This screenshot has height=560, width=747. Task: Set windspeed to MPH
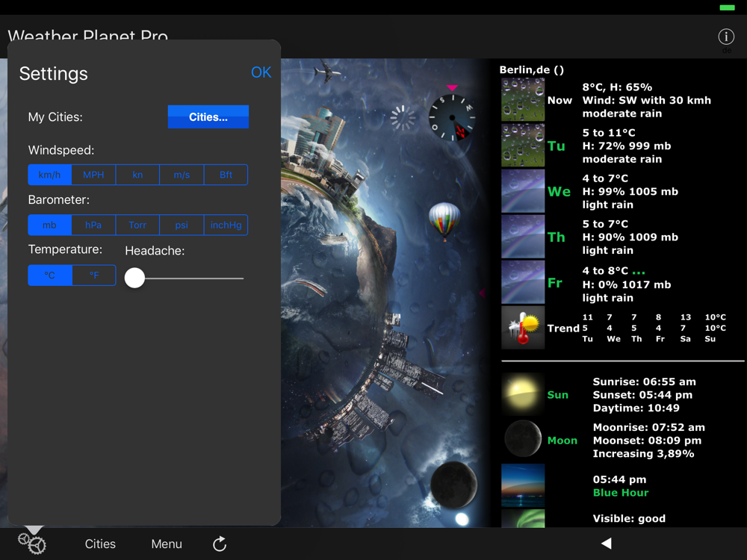pos(93,175)
